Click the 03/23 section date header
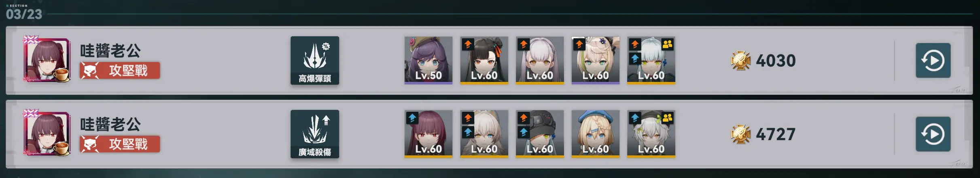 [x=24, y=14]
